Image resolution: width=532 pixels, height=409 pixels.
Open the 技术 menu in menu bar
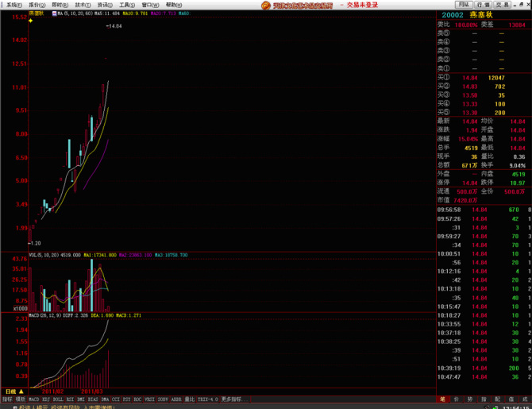pos(83,5)
